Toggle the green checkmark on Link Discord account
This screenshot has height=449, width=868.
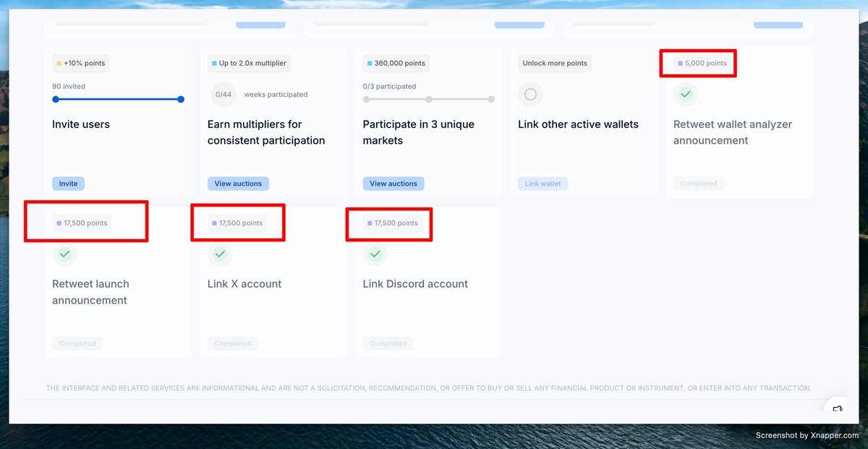pyautogui.click(x=375, y=254)
